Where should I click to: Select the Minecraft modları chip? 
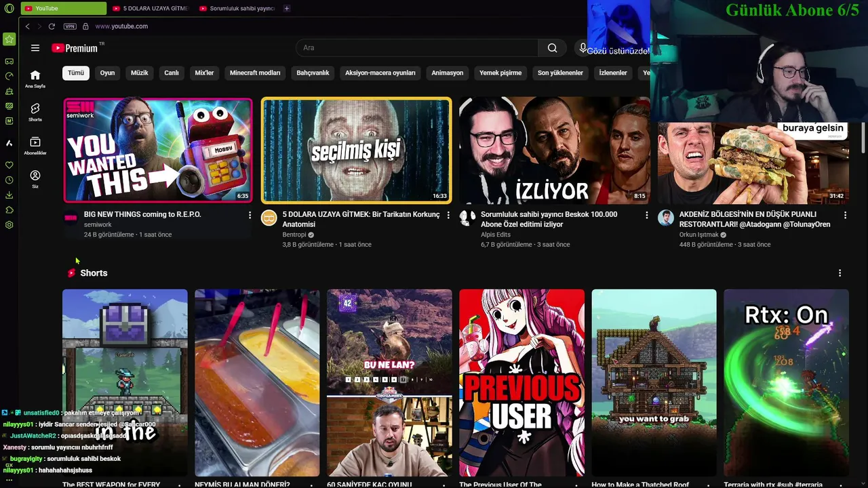255,73
